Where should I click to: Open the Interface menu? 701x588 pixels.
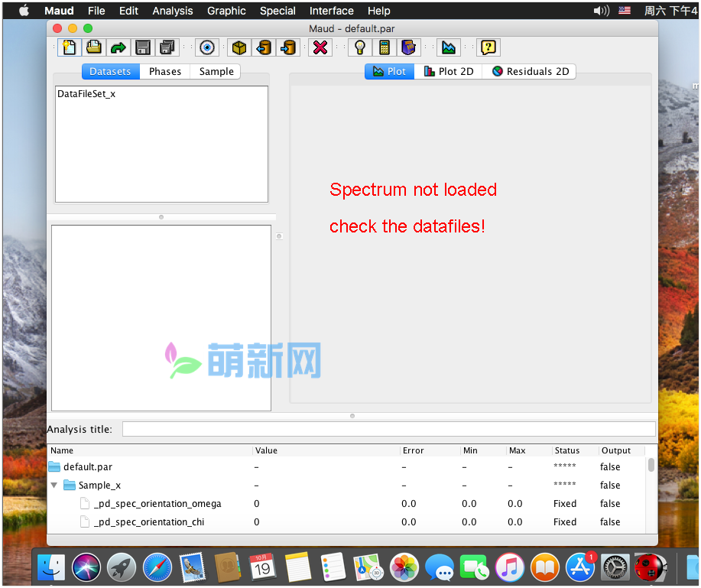(x=331, y=11)
